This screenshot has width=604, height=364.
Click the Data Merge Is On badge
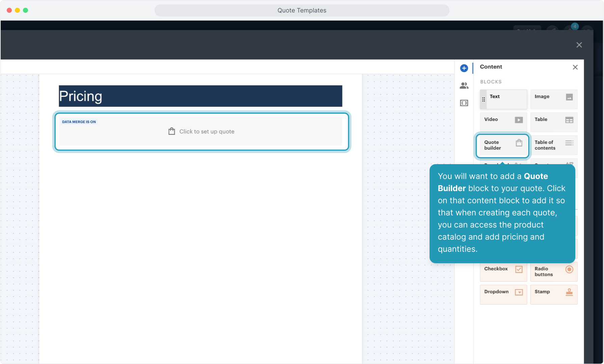79,122
